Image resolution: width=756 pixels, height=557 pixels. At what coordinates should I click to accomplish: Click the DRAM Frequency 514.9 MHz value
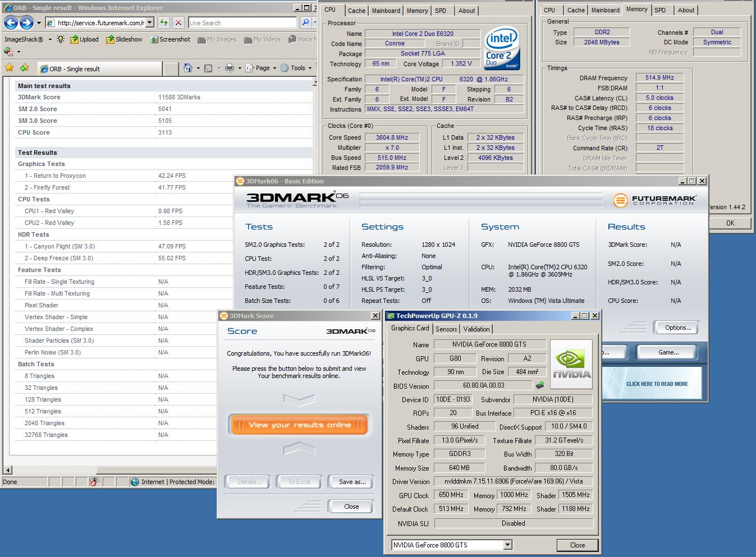click(x=659, y=77)
